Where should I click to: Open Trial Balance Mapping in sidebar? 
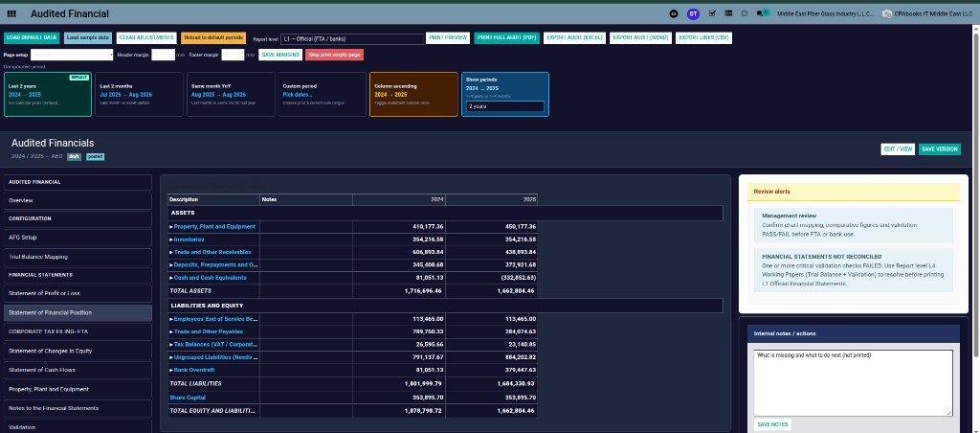pos(78,257)
